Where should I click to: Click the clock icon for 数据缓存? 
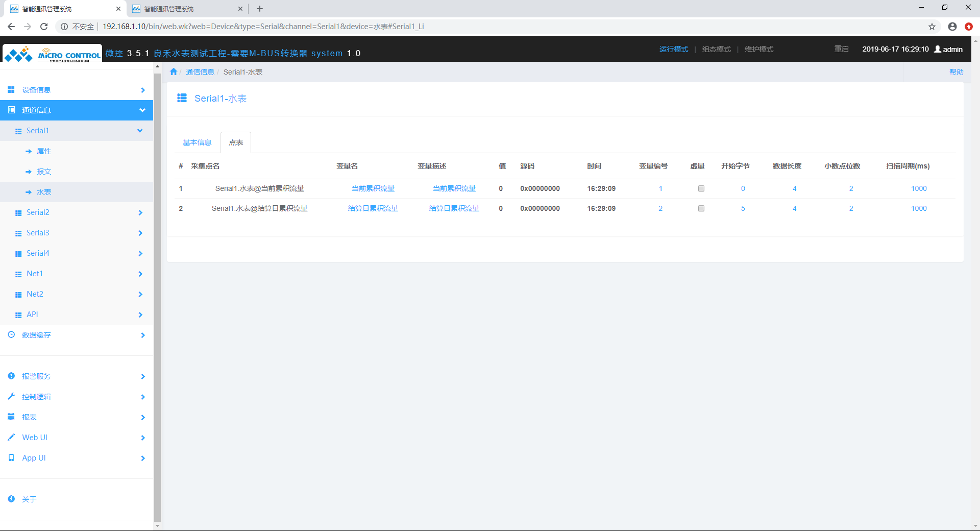(11, 335)
